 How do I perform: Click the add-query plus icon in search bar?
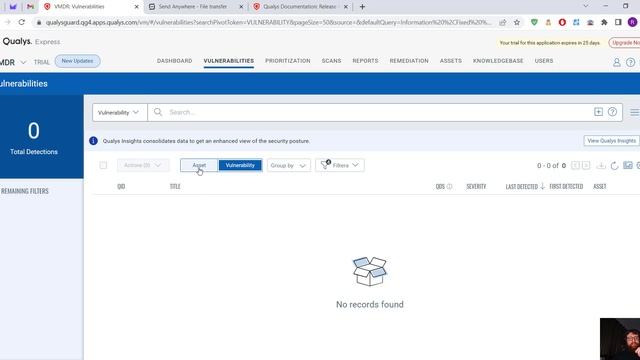tap(598, 112)
